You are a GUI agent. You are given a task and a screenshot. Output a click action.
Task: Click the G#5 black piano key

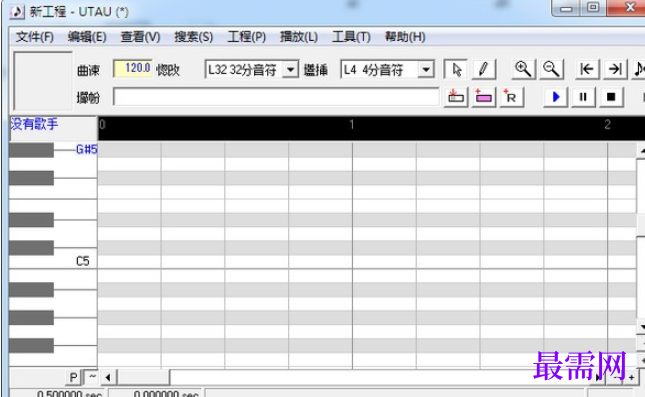(x=31, y=150)
